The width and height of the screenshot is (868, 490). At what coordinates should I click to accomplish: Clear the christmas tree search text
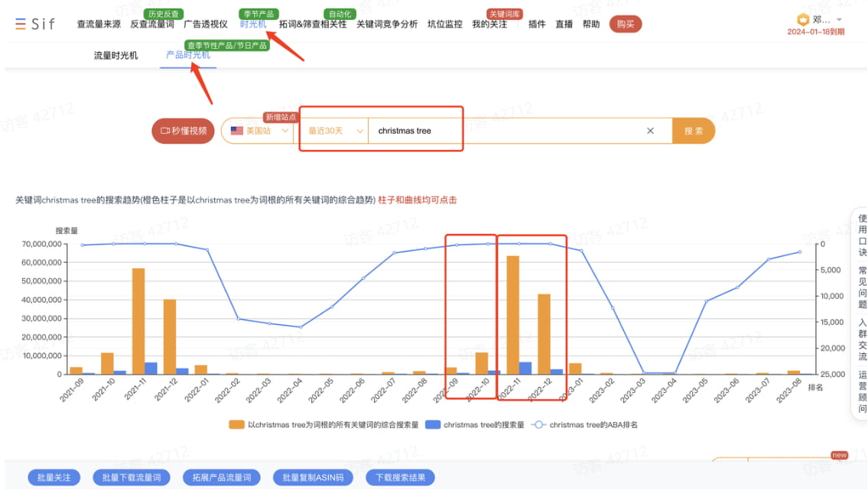[650, 131]
